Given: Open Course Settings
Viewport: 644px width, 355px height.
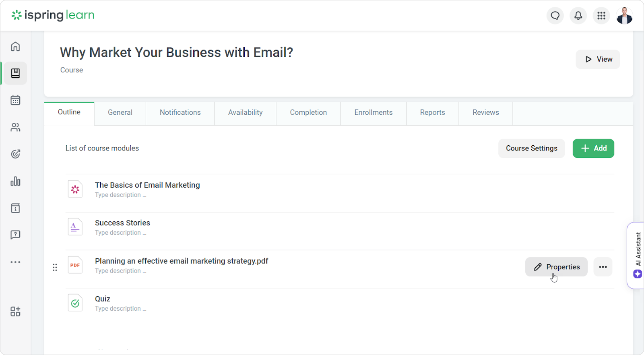Looking at the screenshot, I should pos(531,149).
